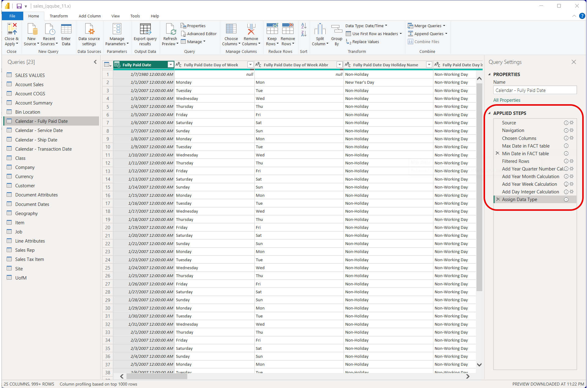Viewport: 588px width, 388px height.
Task: Collapse the APPLIED STEPS section
Action: [490, 113]
